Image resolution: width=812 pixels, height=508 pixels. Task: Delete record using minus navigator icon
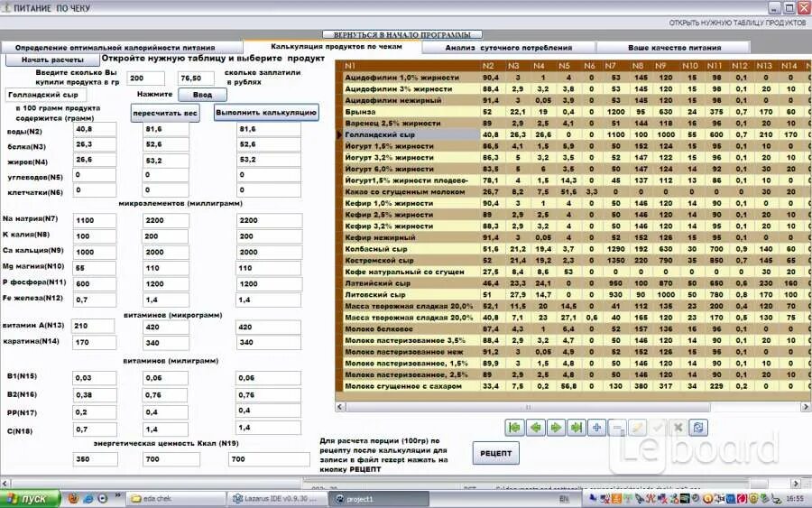(617, 428)
